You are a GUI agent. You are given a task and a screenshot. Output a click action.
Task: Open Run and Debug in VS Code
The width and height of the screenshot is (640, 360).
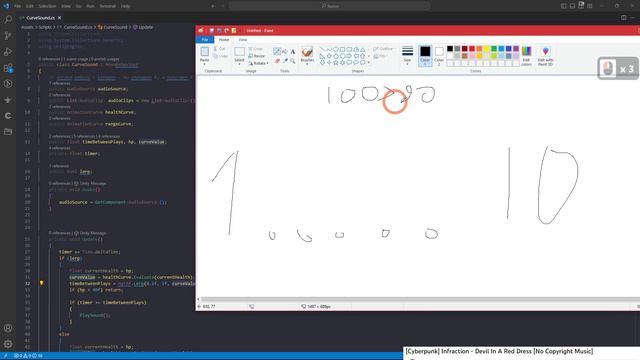point(8,52)
